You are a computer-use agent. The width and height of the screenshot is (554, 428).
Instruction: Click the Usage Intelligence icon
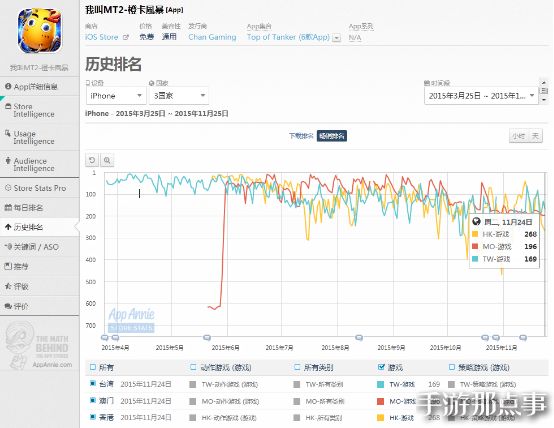(x=8, y=133)
